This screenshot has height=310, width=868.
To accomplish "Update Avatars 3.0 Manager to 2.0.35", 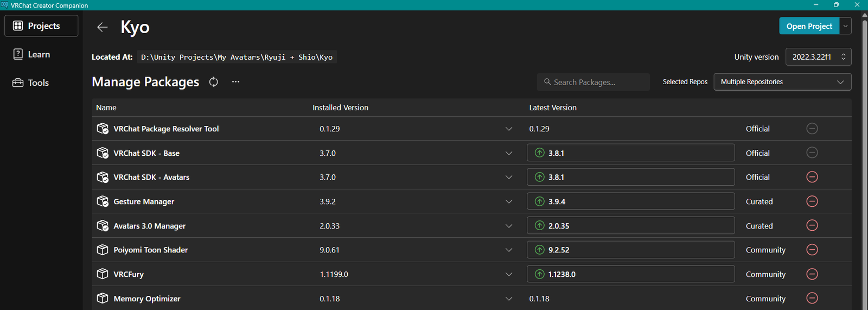I will [630, 225].
